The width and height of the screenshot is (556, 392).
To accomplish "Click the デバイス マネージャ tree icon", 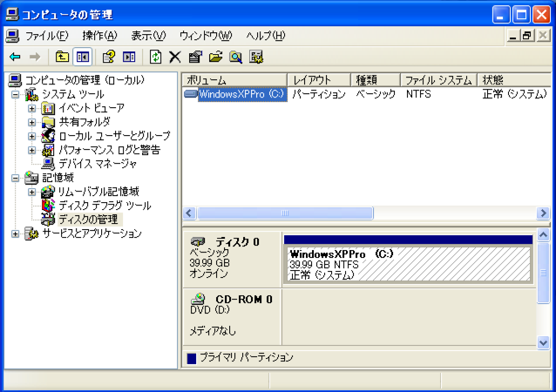I will tap(48, 164).
